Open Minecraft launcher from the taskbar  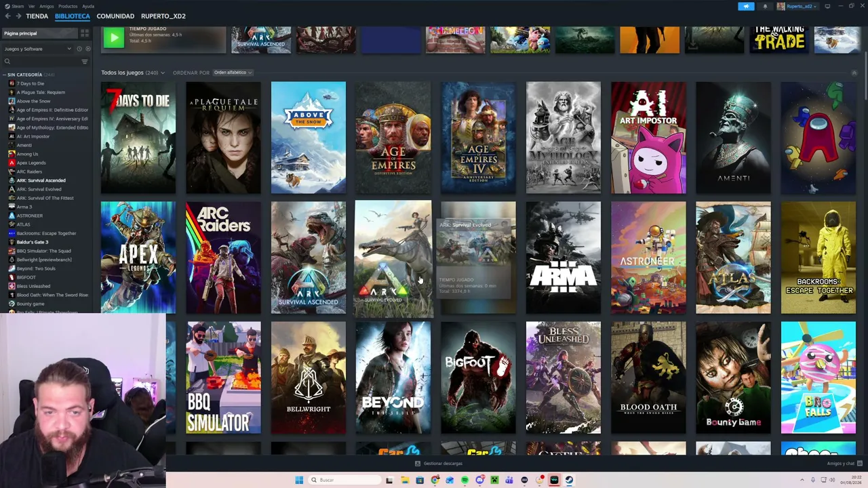(494, 480)
